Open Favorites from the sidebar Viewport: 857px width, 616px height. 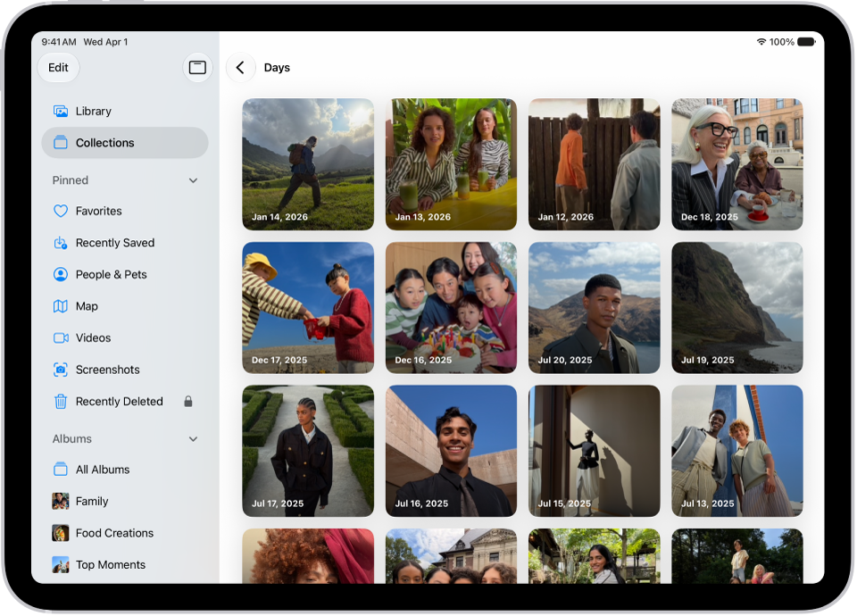[125, 211]
